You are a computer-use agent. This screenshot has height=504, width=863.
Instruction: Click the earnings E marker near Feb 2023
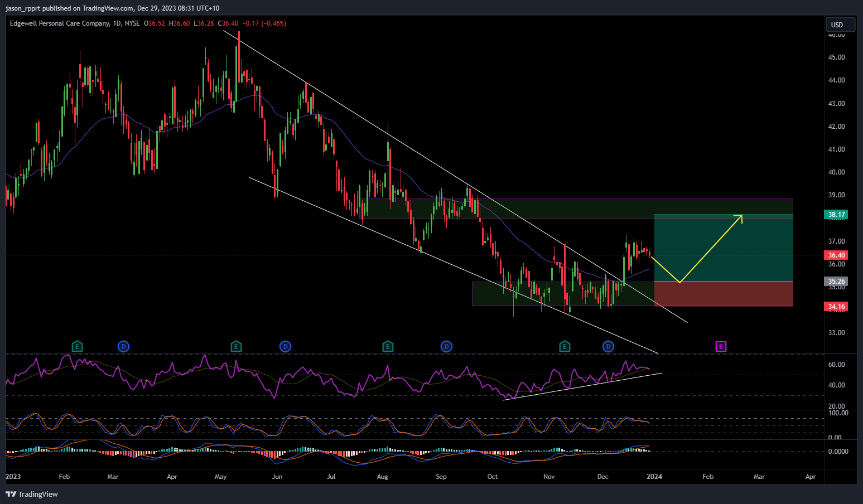[78, 347]
